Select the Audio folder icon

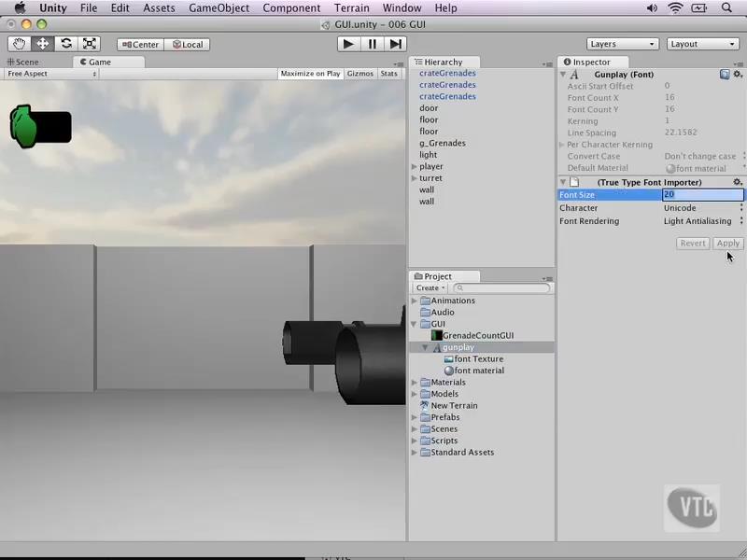pos(425,313)
